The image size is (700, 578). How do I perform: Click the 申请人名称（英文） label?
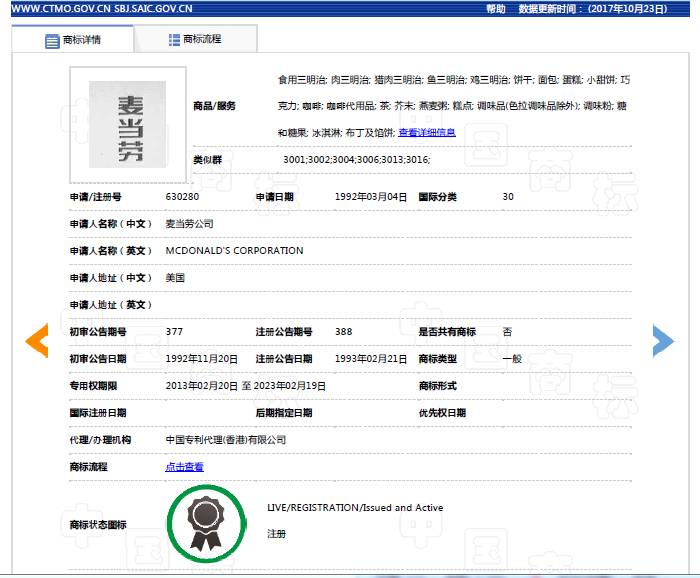[111, 251]
